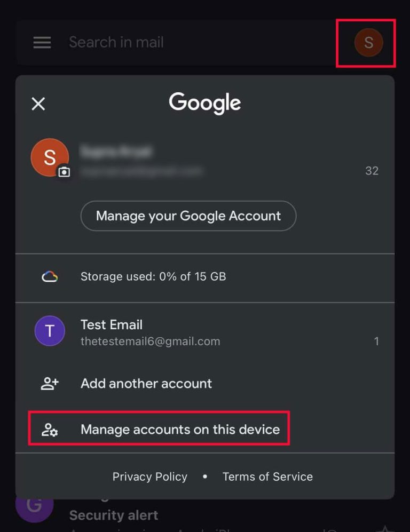Viewport: 410px width, 532px height.
Task: Click the Google logo at the top
Action: (204, 103)
